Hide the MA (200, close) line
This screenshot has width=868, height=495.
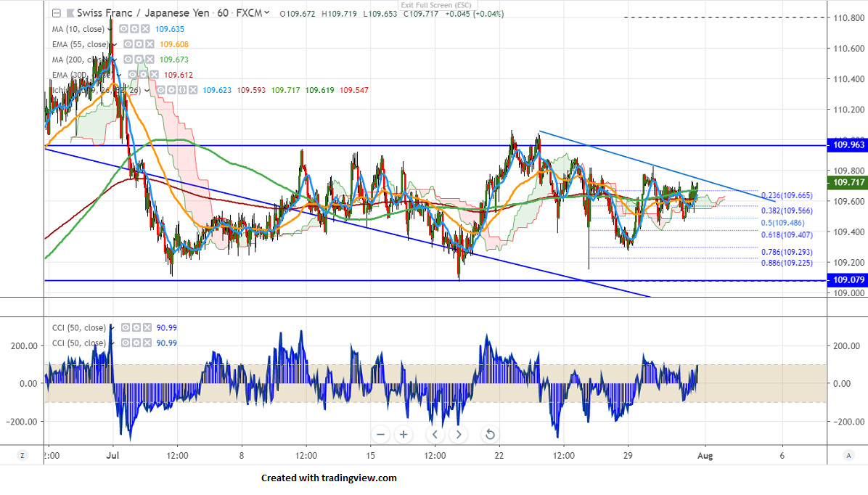tap(128, 60)
